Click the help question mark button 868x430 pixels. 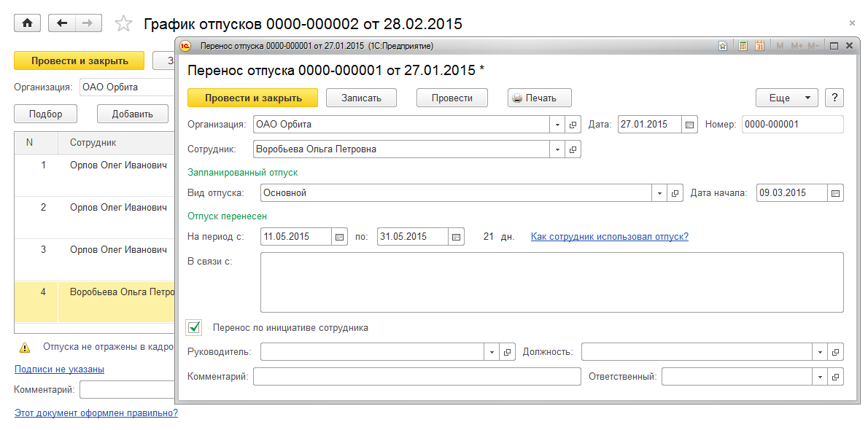click(834, 98)
